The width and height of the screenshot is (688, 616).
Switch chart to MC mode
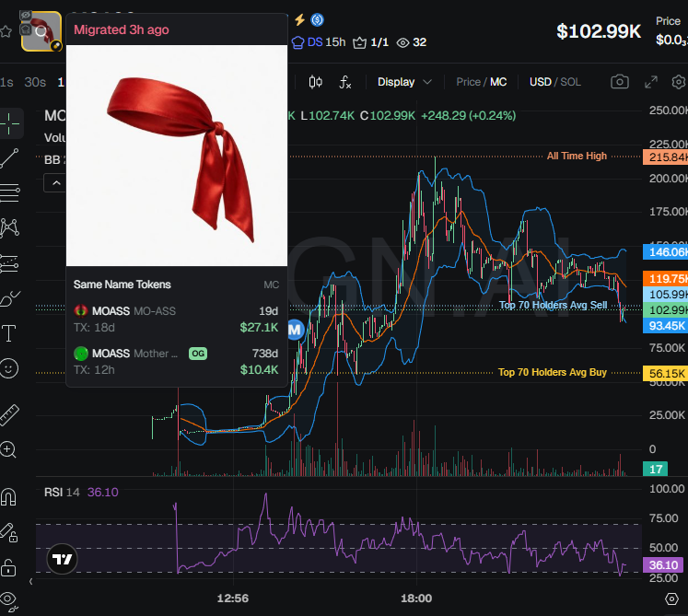point(498,82)
